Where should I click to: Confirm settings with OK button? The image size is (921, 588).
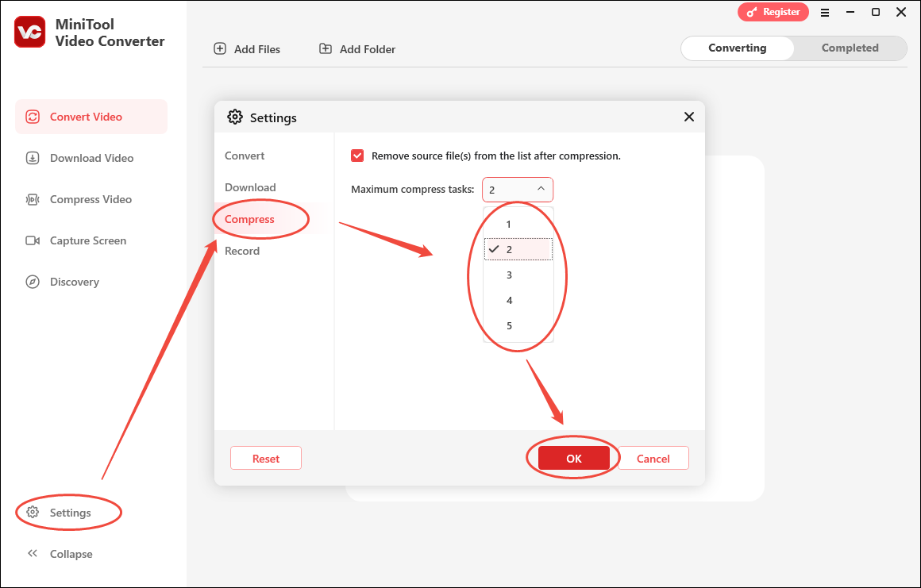(574, 459)
